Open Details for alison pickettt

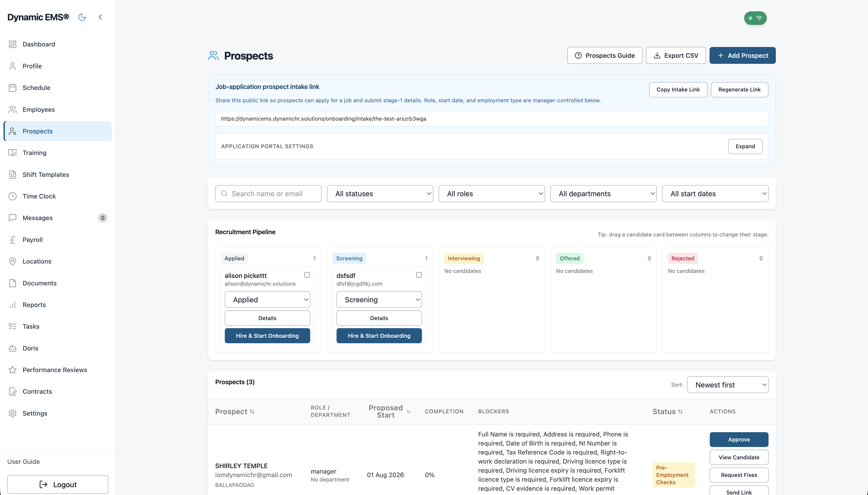267,318
